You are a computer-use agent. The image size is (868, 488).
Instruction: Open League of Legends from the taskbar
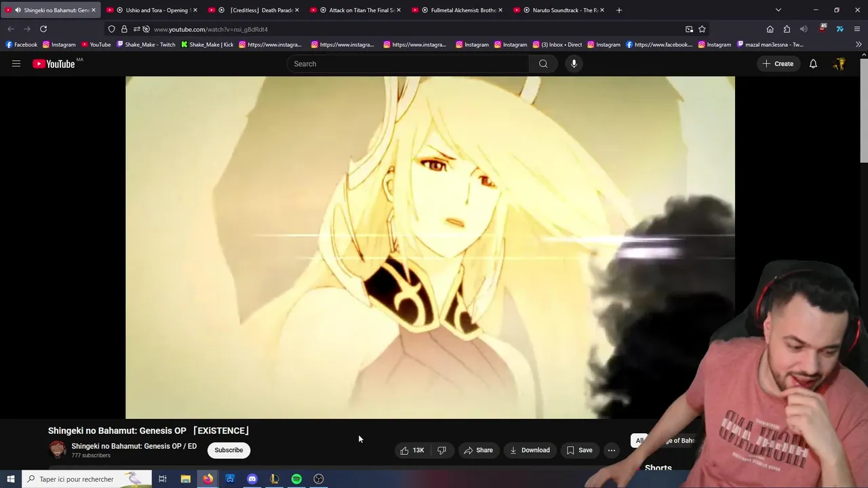pyautogui.click(x=274, y=479)
